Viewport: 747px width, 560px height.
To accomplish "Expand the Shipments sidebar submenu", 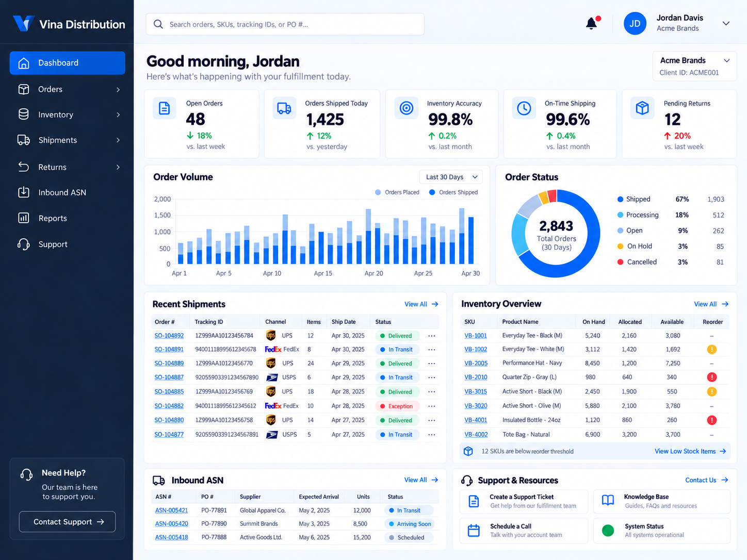I will [118, 140].
